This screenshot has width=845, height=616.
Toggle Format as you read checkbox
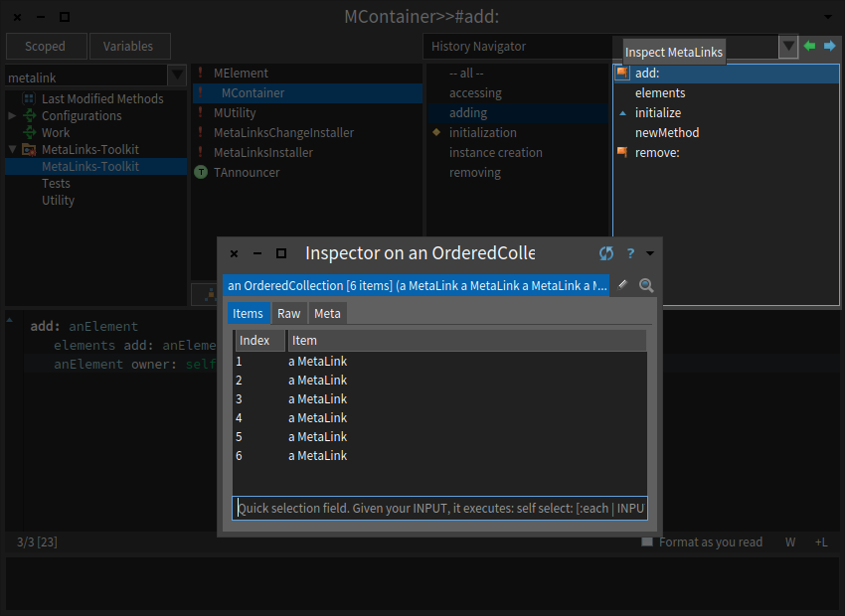coord(647,541)
